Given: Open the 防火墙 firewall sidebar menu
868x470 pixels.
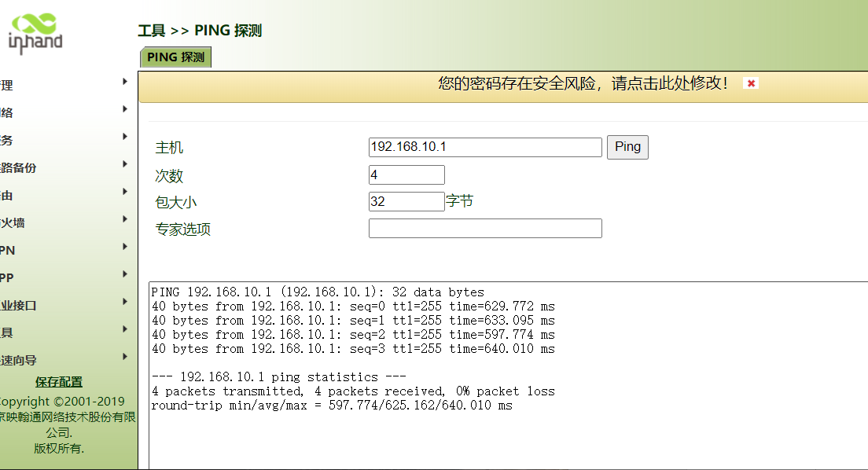Looking at the screenshot, I should [x=13, y=222].
